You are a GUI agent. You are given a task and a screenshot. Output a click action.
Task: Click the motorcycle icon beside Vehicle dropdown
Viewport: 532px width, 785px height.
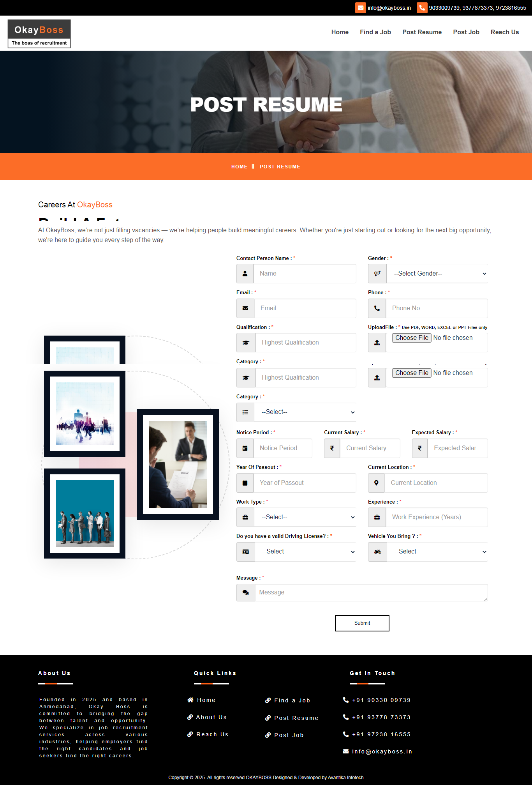point(377,552)
